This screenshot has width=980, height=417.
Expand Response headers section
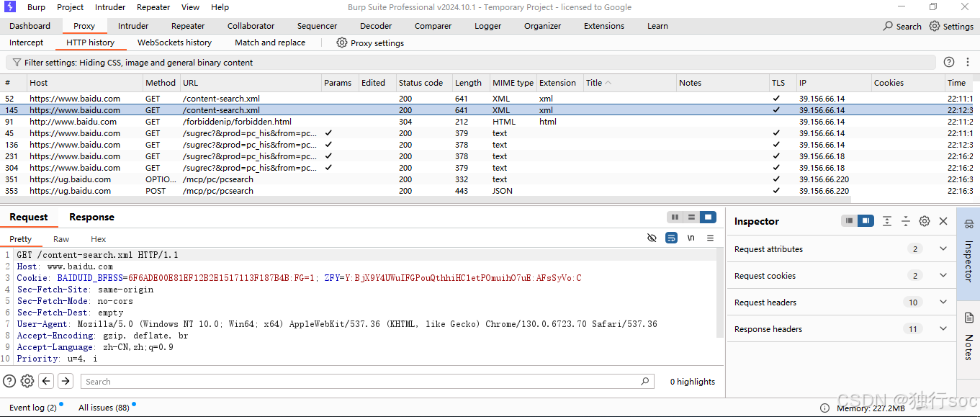[943, 328]
